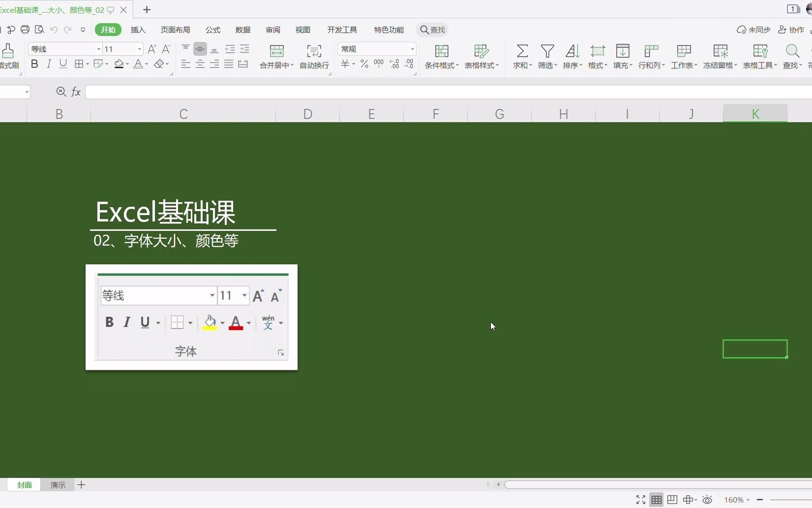Click the 协作 collaborate button
The image size is (812, 508).
(791, 30)
